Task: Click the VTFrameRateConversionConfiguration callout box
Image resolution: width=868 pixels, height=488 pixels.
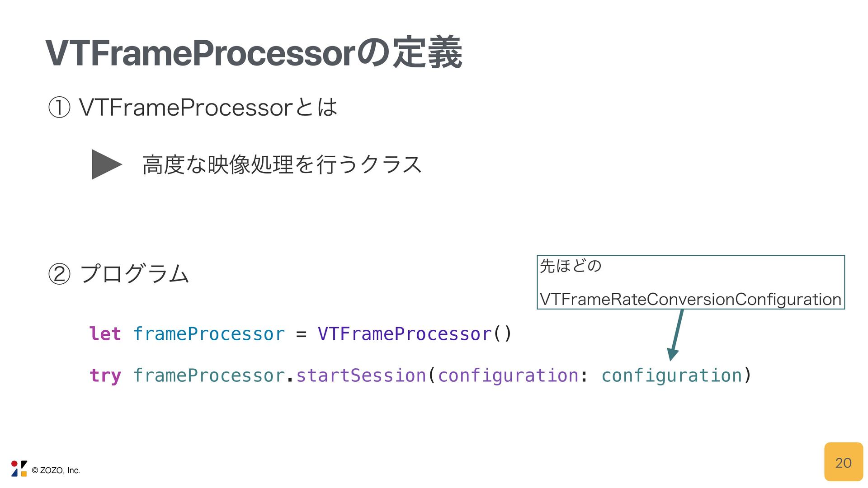Action: [x=691, y=282]
